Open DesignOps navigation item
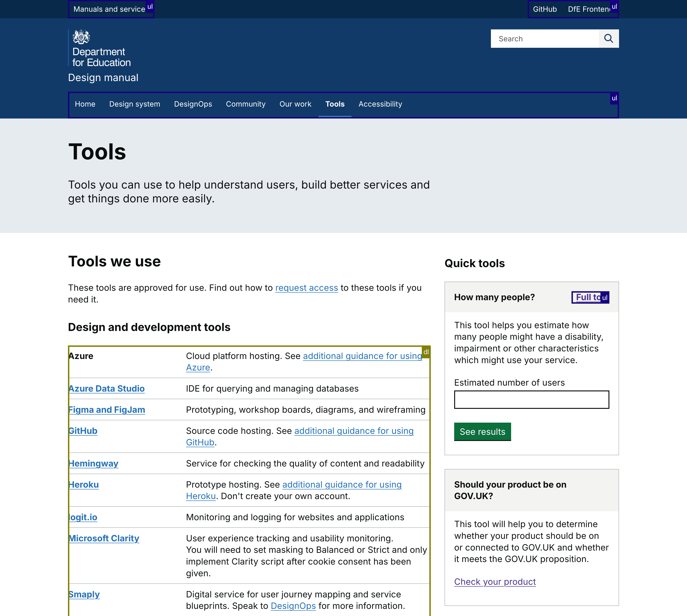This screenshot has height=616, width=687. 193,104
